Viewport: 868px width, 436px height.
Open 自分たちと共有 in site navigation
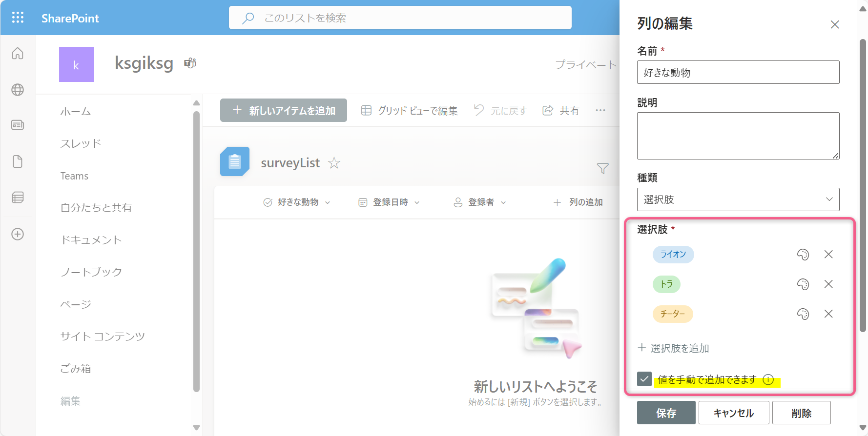(96, 208)
